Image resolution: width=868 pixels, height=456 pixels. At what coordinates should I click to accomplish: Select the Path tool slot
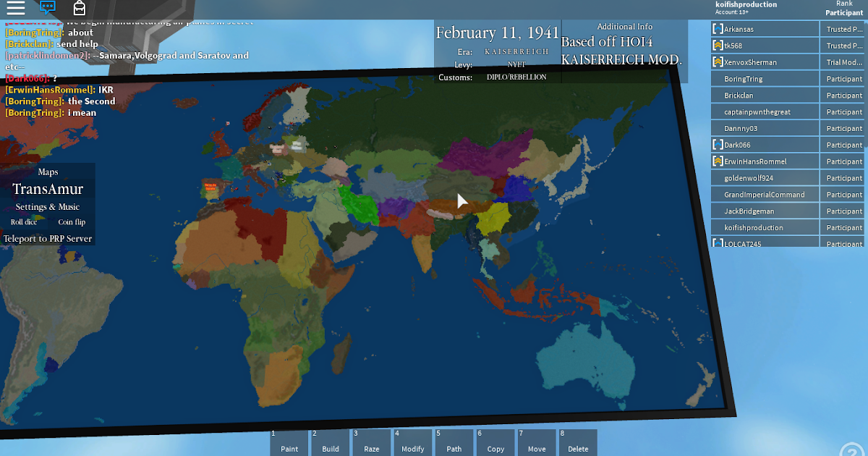[x=454, y=442]
